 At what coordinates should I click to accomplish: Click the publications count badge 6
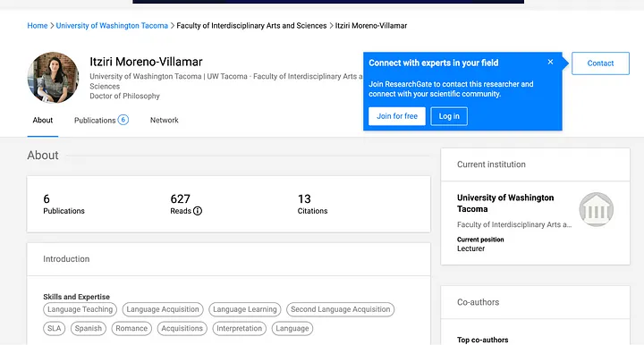pos(123,120)
